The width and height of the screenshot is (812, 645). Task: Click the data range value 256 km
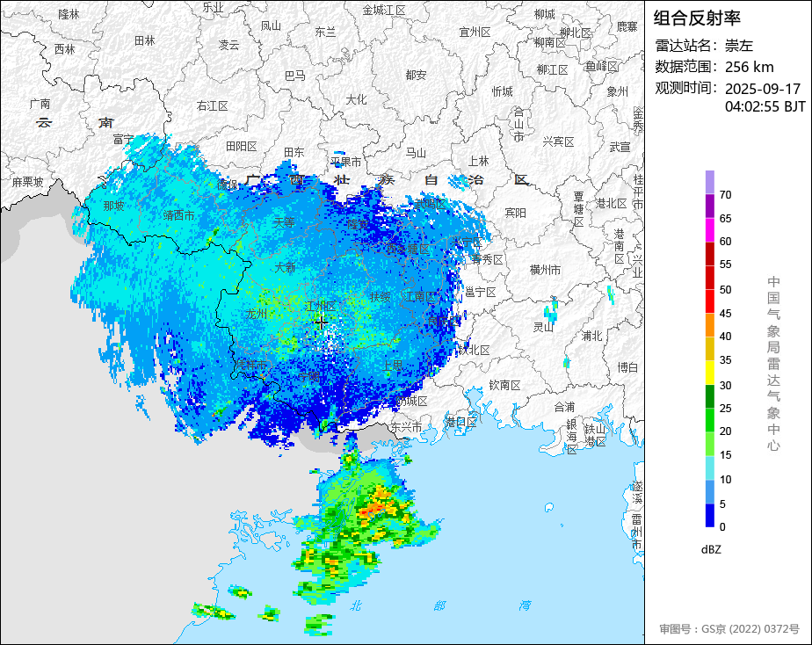(x=750, y=67)
